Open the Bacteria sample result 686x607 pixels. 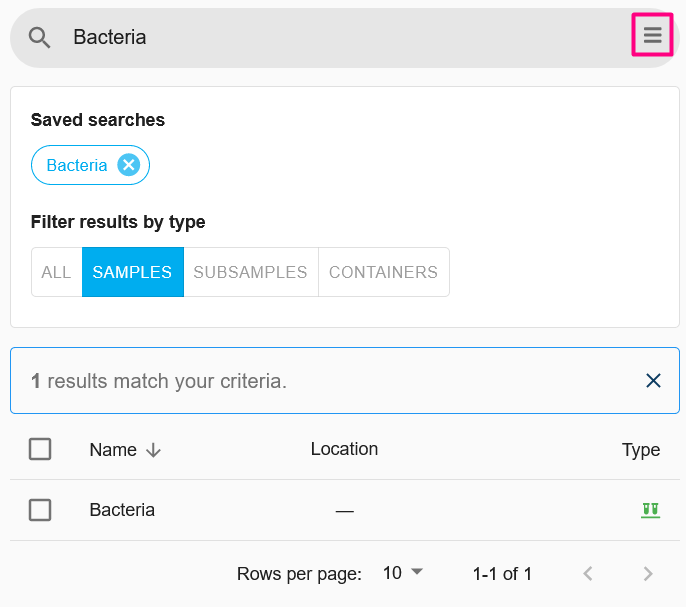[122, 510]
